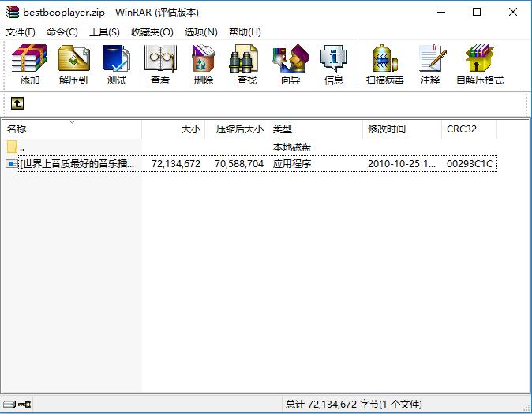Start 扫描病毒 (Virus Scan)
This screenshot has width=532, height=414.
[x=384, y=65]
